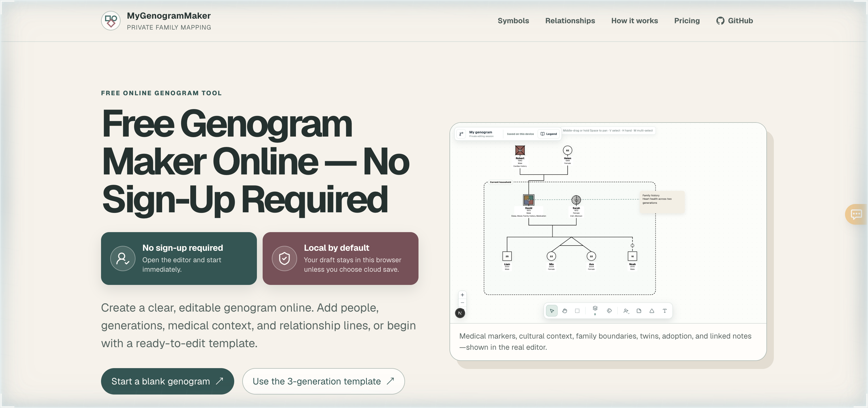Select the pointer tool in editor toolbar
This screenshot has height=408, width=868.
point(552,311)
